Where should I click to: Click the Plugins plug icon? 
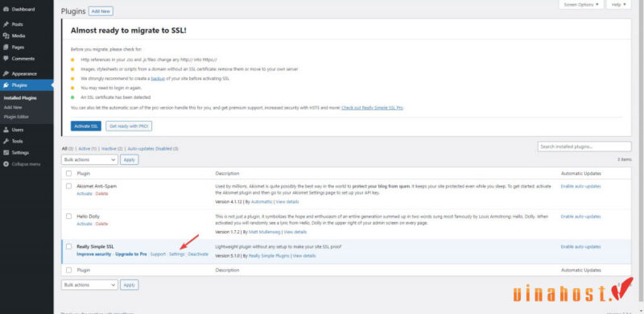(x=6, y=85)
